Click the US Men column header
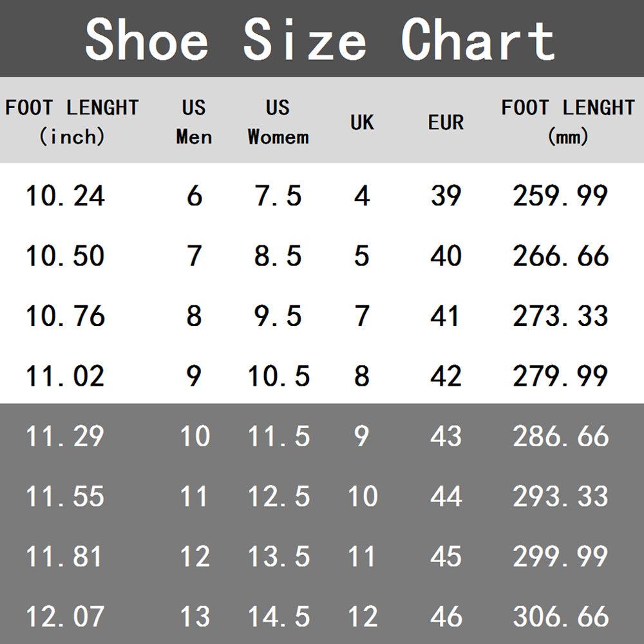 [194, 122]
